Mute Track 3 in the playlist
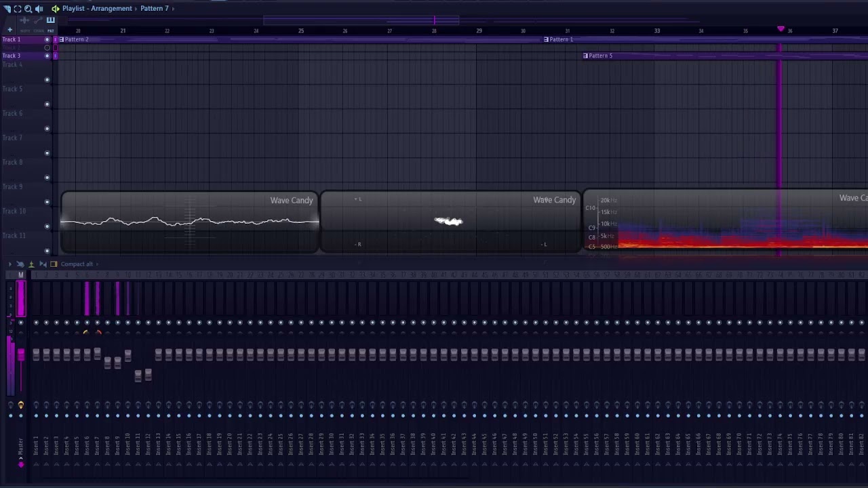 coord(47,56)
